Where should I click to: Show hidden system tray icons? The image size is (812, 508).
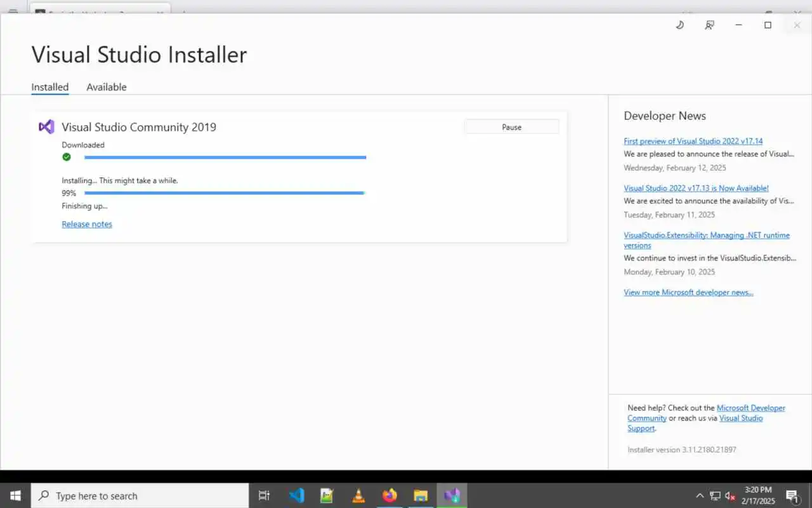pyautogui.click(x=700, y=496)
